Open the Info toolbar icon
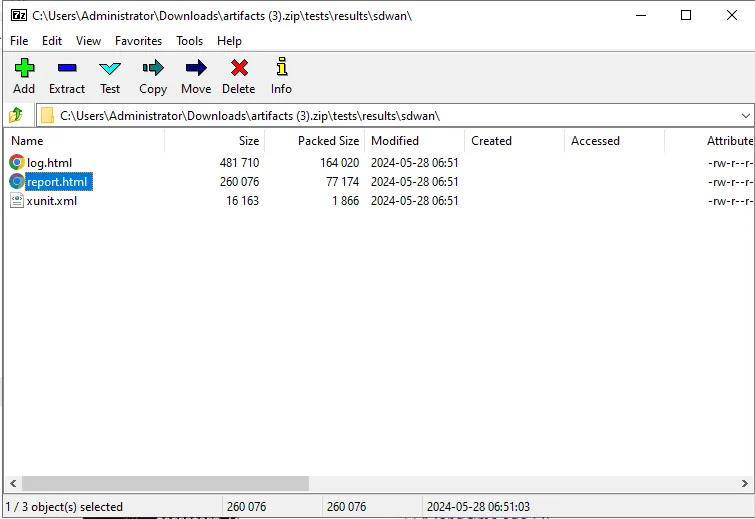 (281, 69)
